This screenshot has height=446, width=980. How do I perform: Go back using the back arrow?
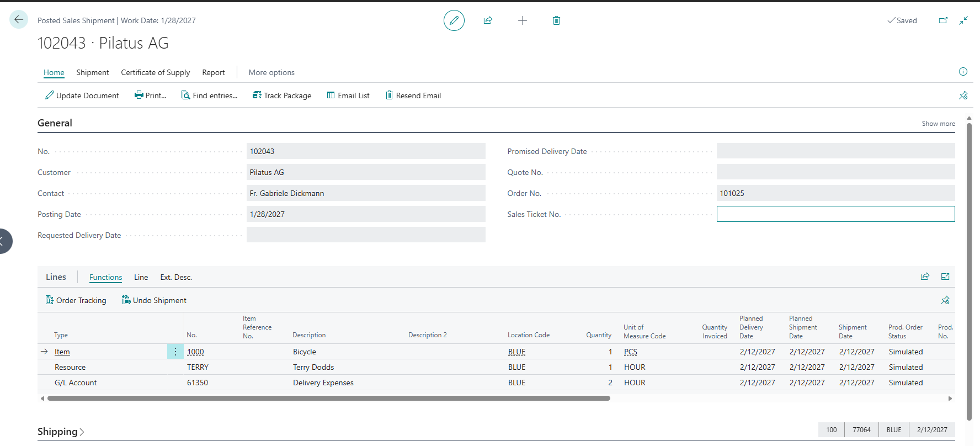19,20
